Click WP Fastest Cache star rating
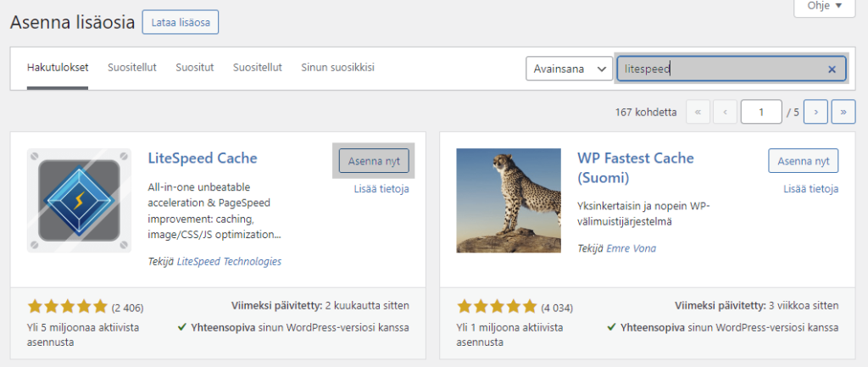Viewport: 868px width, 367px height. (x=497, y=307)
